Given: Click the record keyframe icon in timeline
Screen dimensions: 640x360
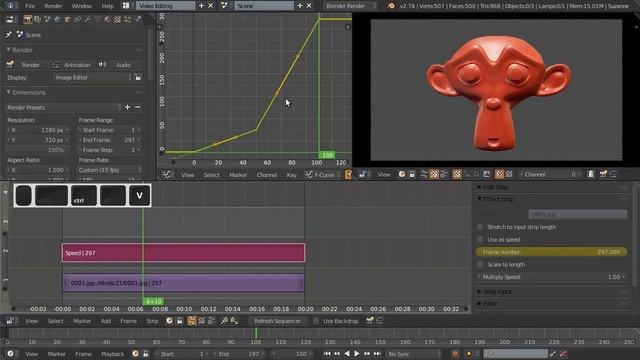Looking at the screenshot, I should pos(455,354).
